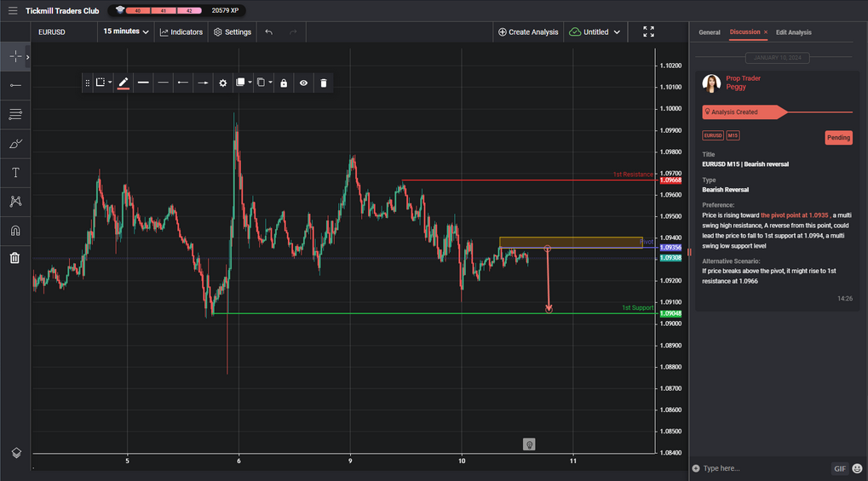Click the sidebar trash to remove drawings
Image resolution: width=868 pixels, height=481 pixels.
15,257
